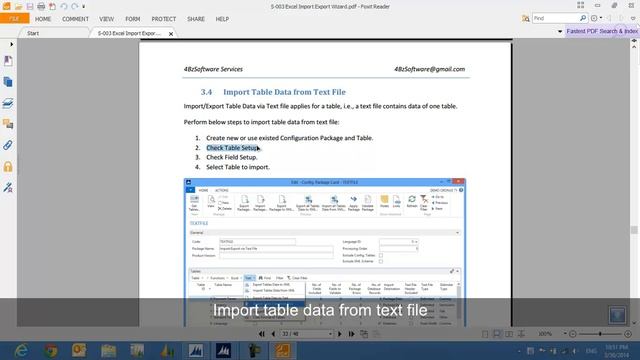Screen dimensions: 640x360
Task: Open the Attachments paperclip panel icon
Action: pyautogui.click(x=8, y=145)
